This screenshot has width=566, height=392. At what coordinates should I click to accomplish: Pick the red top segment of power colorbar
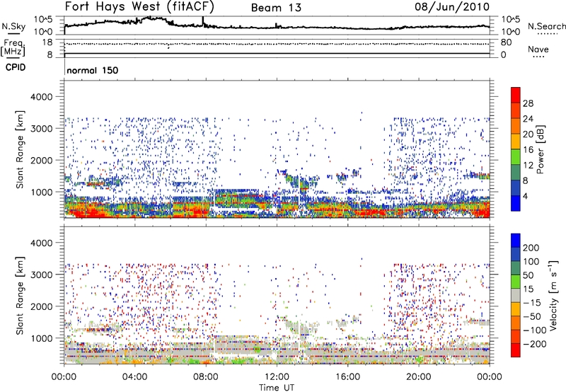tap(516, 96)
